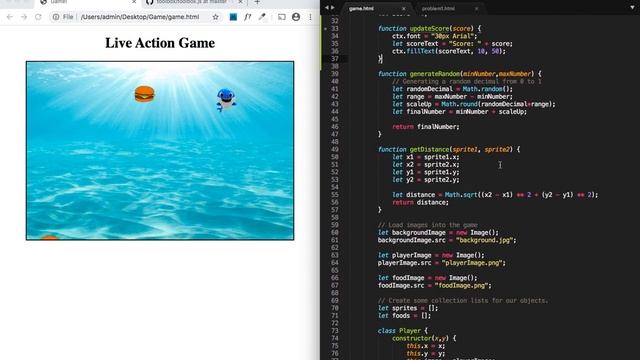Click the let foods = [] line

[404, 316]
